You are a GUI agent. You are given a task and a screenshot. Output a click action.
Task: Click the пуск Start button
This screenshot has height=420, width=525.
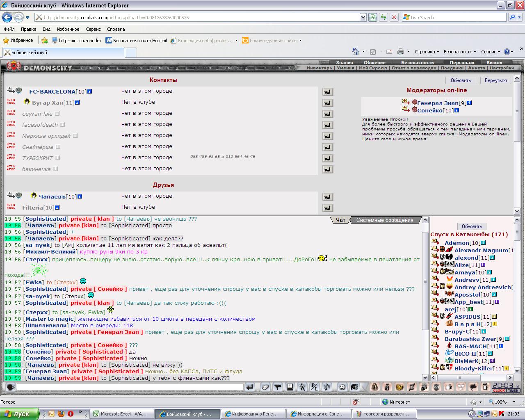pos(20,414)
